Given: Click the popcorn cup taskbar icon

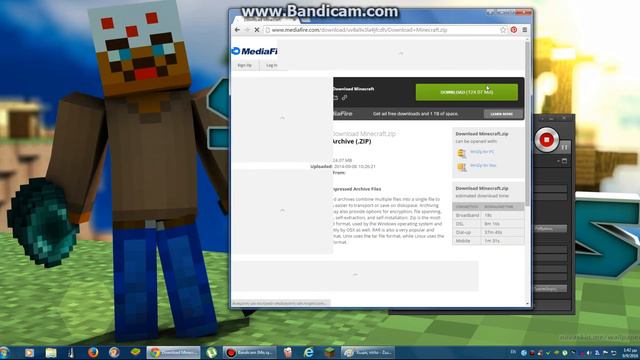Looking at the screenshot, I should pyautogui.click(x=288, y=352).
